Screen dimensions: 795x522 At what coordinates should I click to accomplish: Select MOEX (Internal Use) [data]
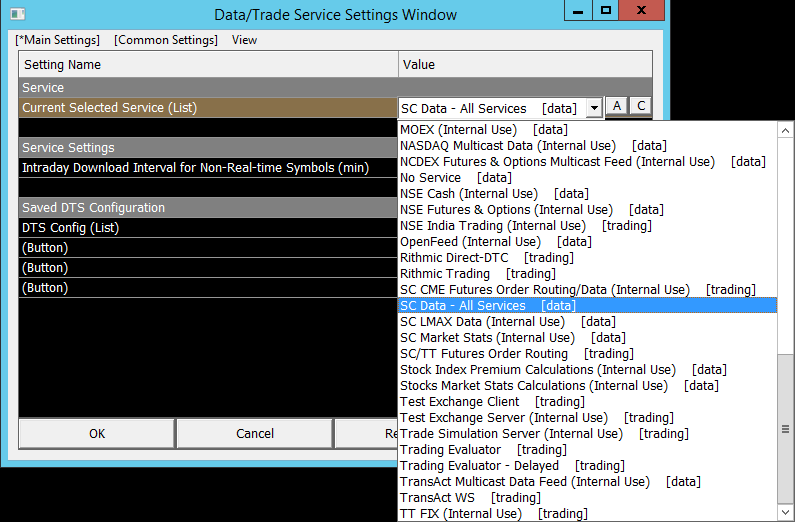point(588,130)
